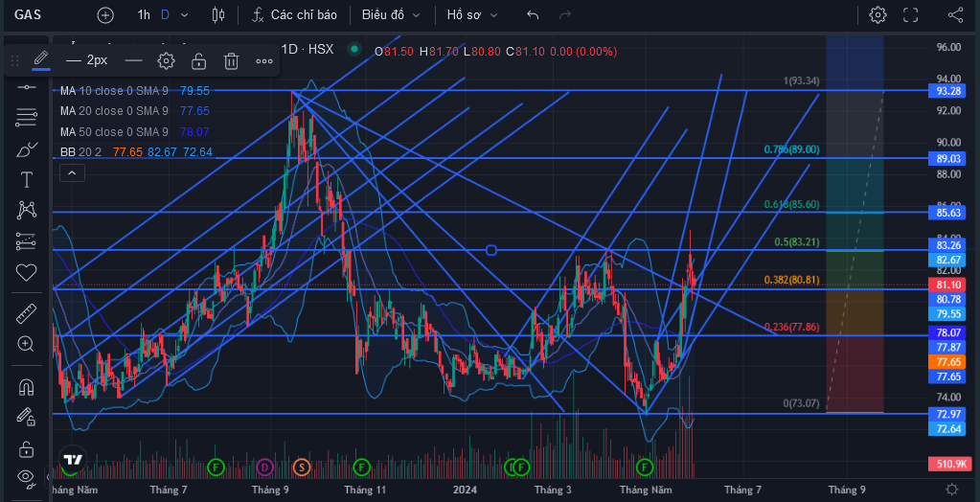Open the Hồ sơ dropdown
980x502 pixels.
tap(472, 15)
